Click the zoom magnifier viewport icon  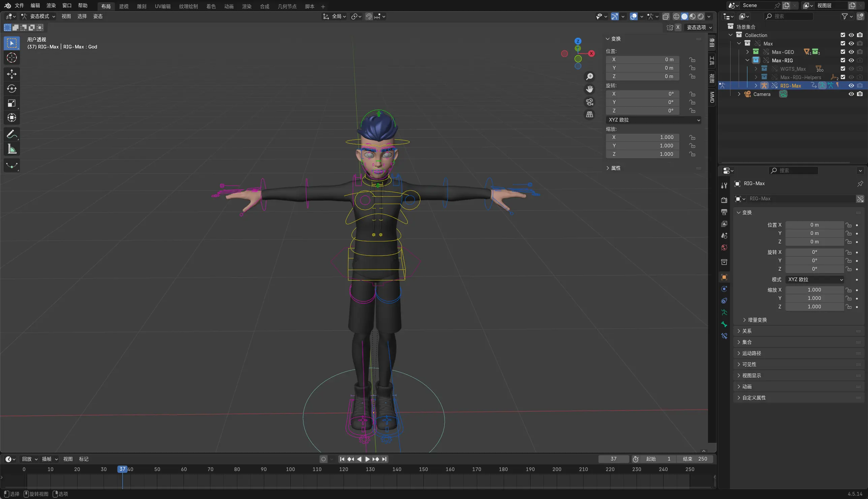click(x=590, y=76)
